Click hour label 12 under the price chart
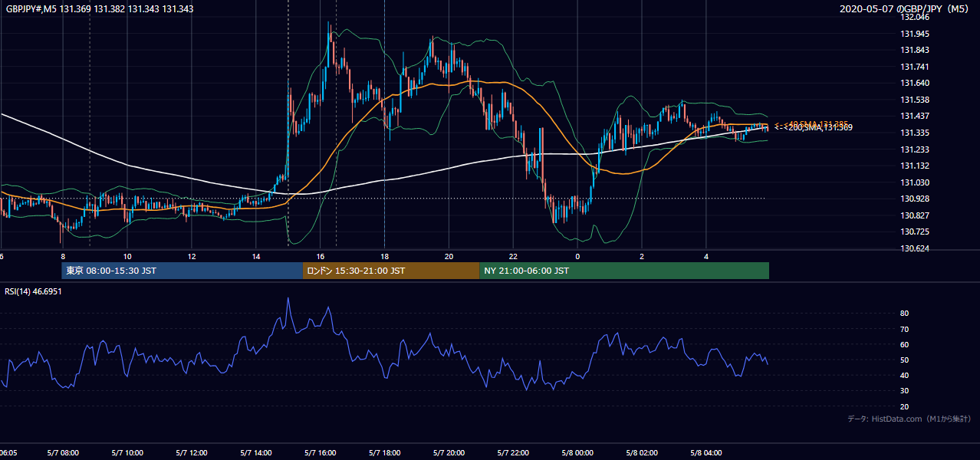 192,256
